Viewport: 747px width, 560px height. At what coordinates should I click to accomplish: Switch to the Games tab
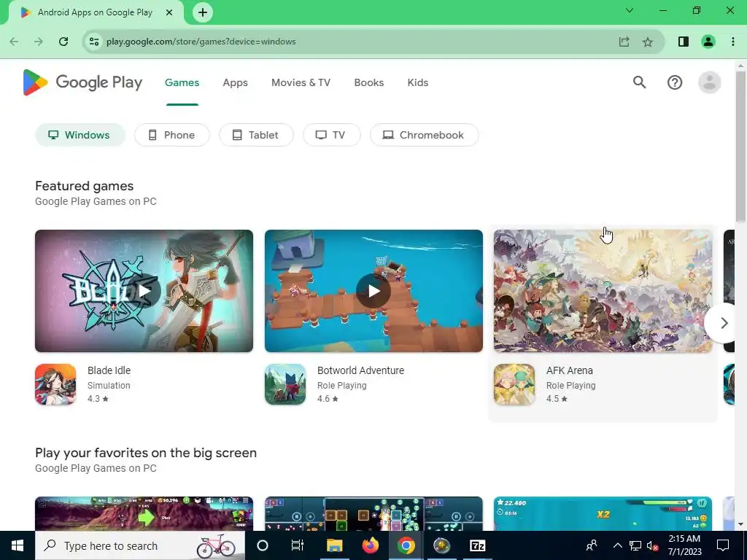pyautogui.click(x=182, y=82)
